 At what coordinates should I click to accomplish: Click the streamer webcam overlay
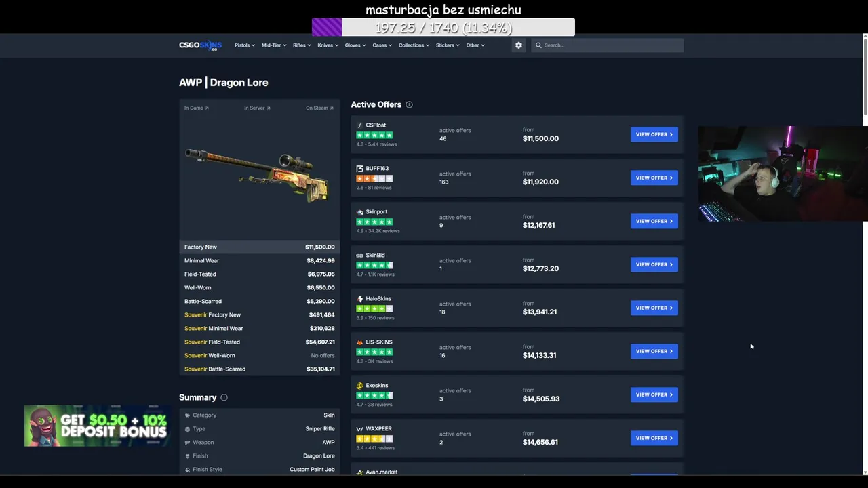click(783, 174)
